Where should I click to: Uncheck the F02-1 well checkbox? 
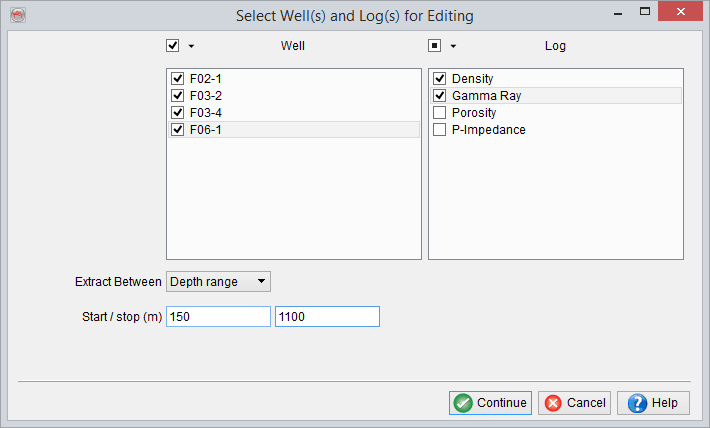[x=178, y=78]
